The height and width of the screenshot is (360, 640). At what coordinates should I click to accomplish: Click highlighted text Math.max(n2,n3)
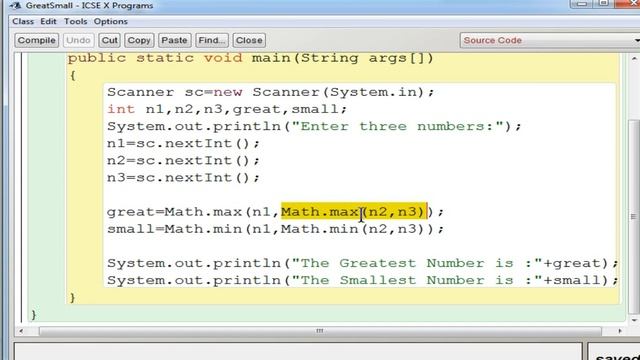click(353, 212)
